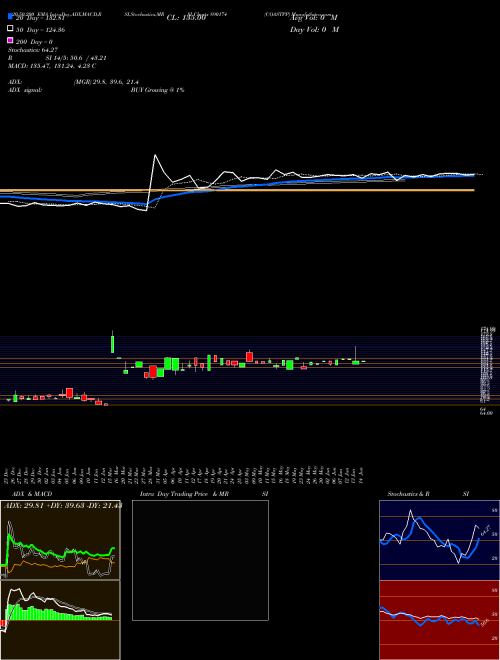Viewport: 500px width, 660px height.
Task: Click the 'SI 14/5: 50.6 / 43.21' reading
Action: 76,58
